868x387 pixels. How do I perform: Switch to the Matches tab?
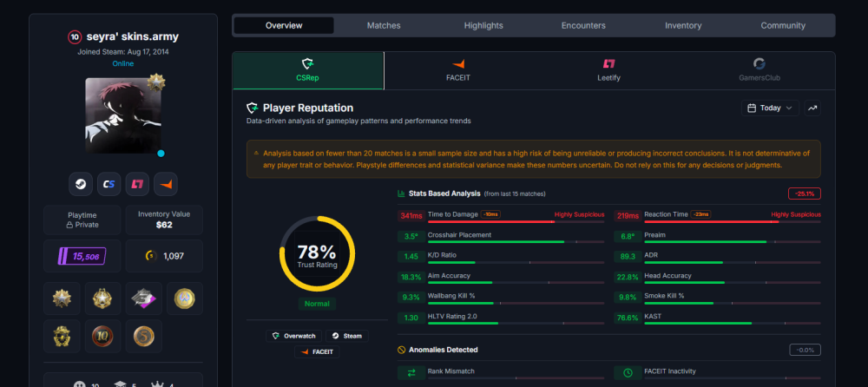pyautogui.click(x=384, y=25)
